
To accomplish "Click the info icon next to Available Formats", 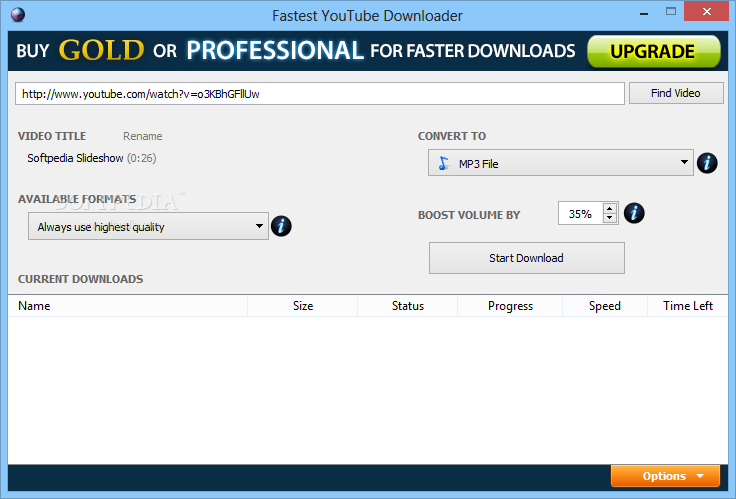I will pos(281,226).
